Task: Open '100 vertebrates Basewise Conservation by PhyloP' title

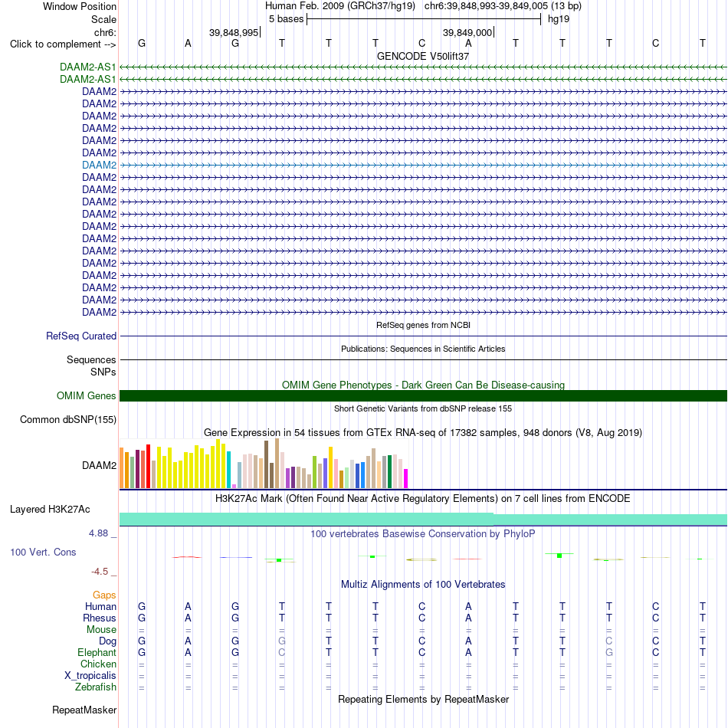Action: pyautogui.click(x=423, y=534)
